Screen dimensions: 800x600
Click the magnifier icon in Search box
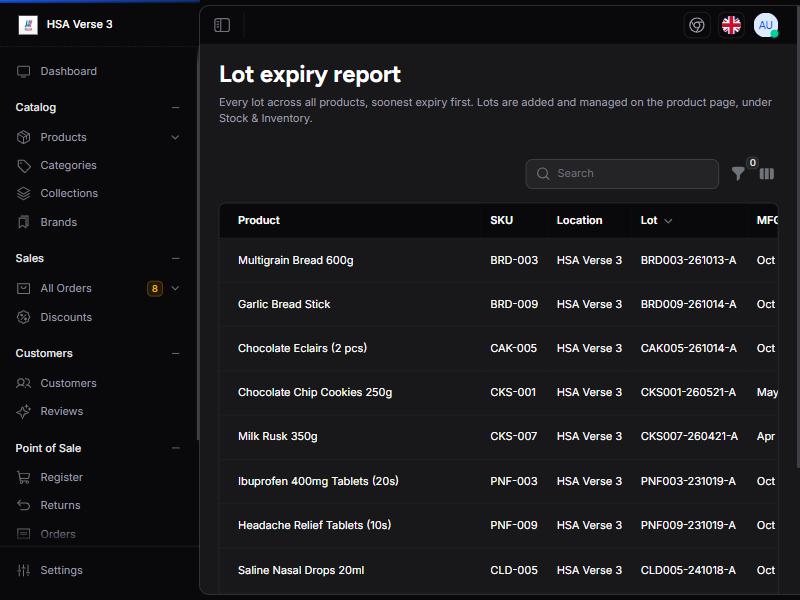(543, 174)
